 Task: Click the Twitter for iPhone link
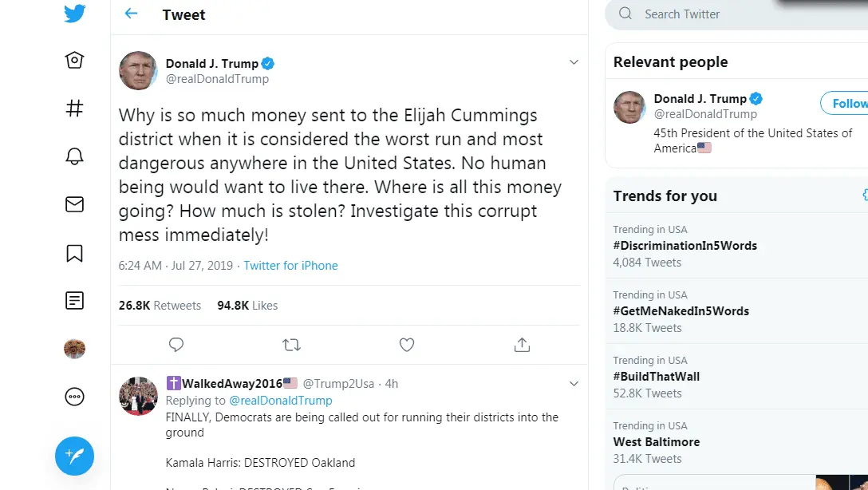pos(290,266)
